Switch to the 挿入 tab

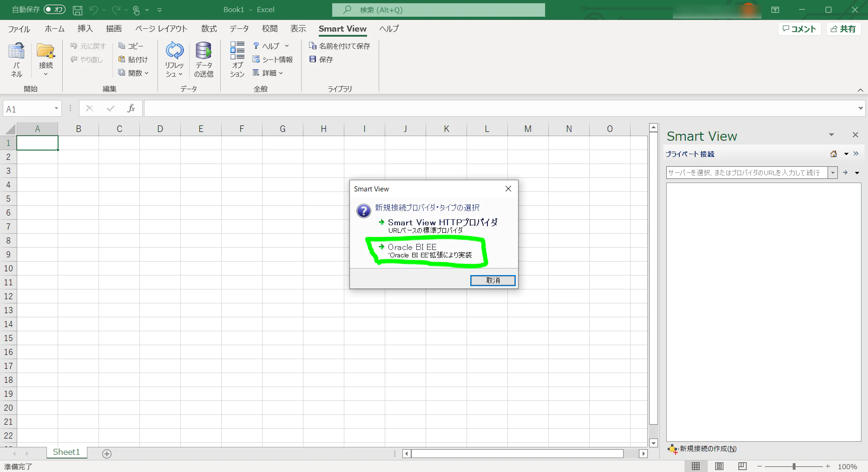click(85, 29)
